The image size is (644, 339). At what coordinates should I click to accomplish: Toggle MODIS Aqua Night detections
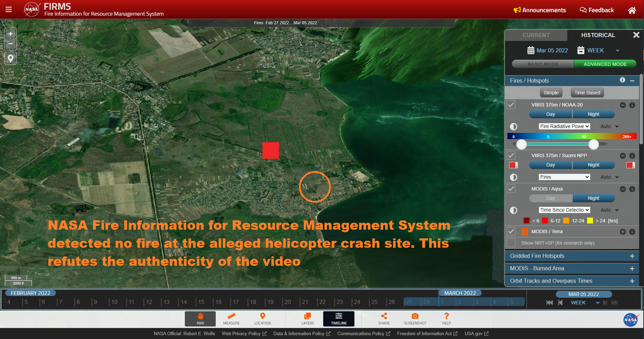[593, 198]
